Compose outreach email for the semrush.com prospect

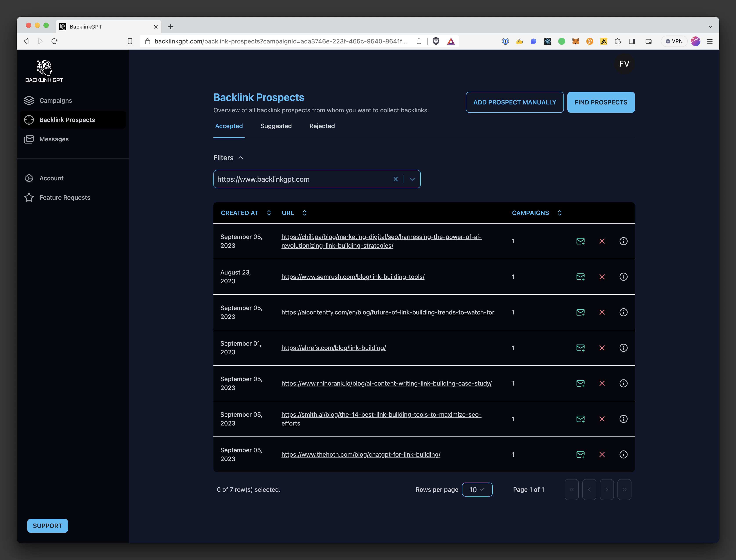click(x=580, y=277)
